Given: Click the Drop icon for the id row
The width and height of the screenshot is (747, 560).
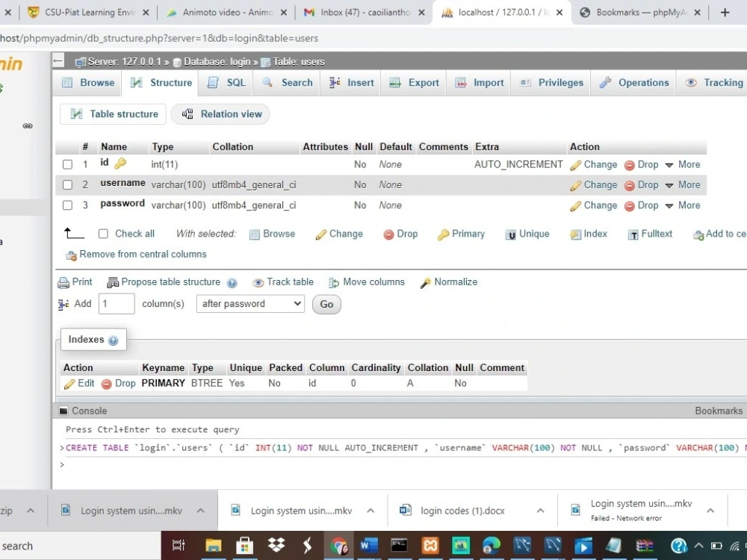Looking at the screenshot, I should (629, 165).
